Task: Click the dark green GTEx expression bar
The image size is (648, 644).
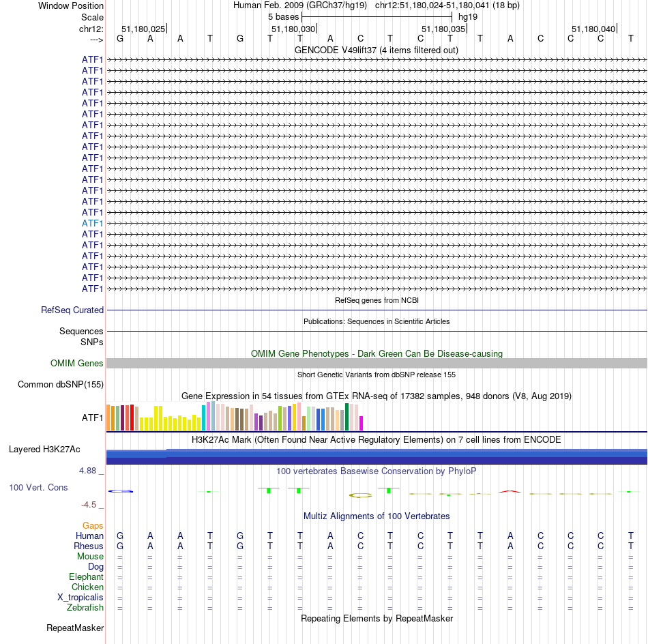Action: [347, 417]
